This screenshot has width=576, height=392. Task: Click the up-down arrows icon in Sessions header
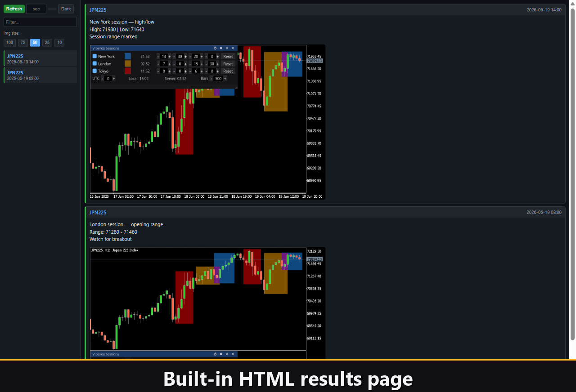227,48
